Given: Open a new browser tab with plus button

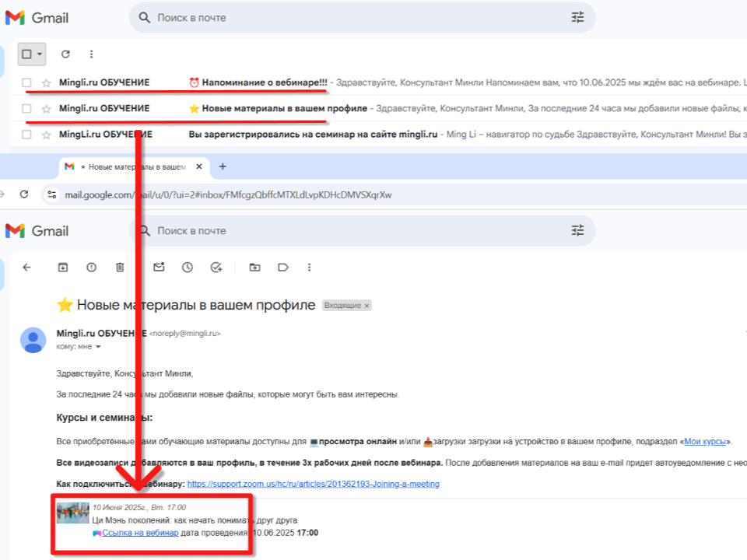Looking at the screenshot, I should (223, 166).
